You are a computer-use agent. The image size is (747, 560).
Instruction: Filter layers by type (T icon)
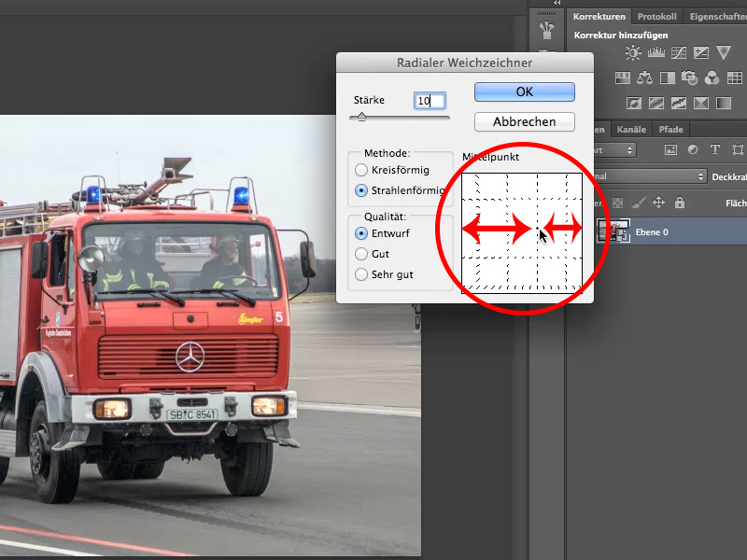click(x=714, y=150)
